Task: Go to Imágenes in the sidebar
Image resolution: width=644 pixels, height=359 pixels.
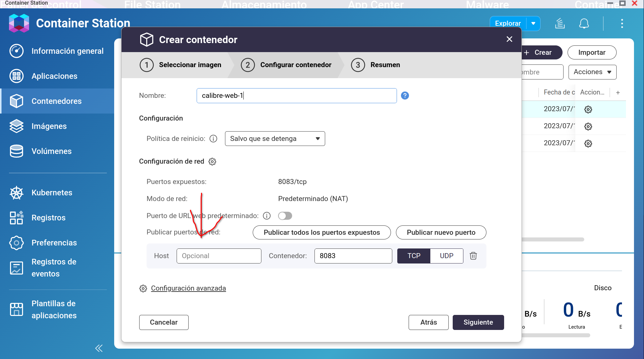Action: 49,126
